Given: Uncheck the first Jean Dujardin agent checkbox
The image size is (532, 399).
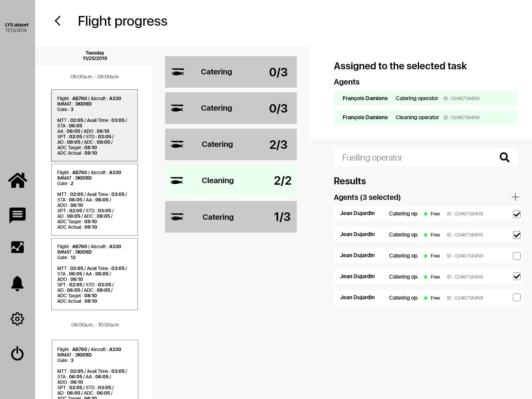Looking at the screenshot, I should [x=517, y=214].
